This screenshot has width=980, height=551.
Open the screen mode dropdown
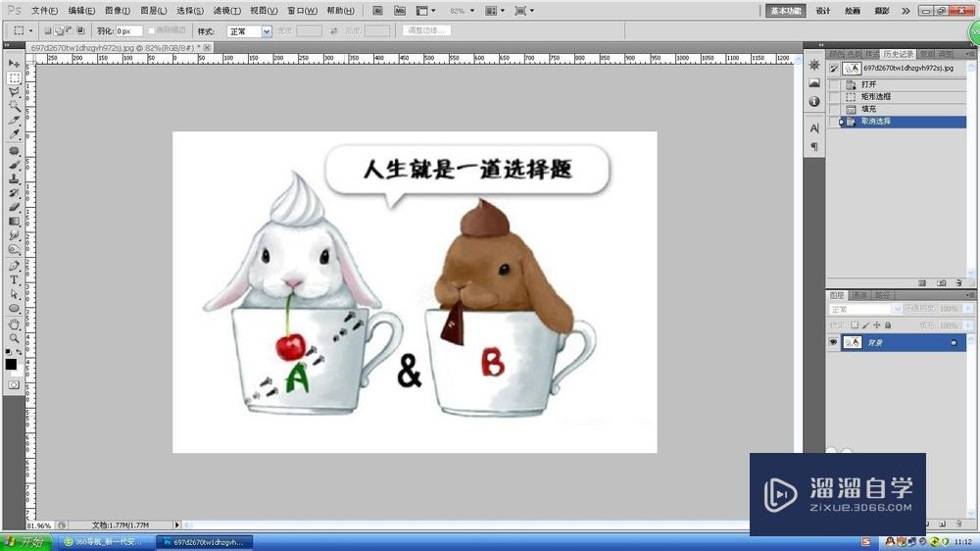coord(523,11)
